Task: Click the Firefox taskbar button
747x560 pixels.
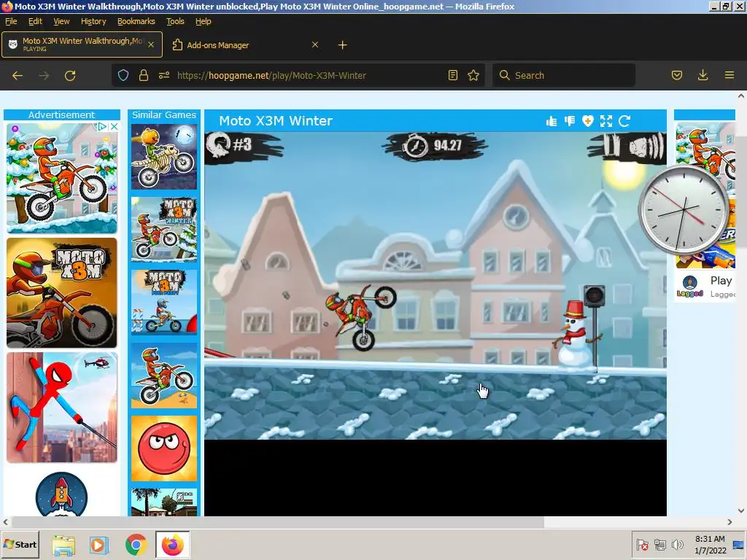Action: pos(172,545)
